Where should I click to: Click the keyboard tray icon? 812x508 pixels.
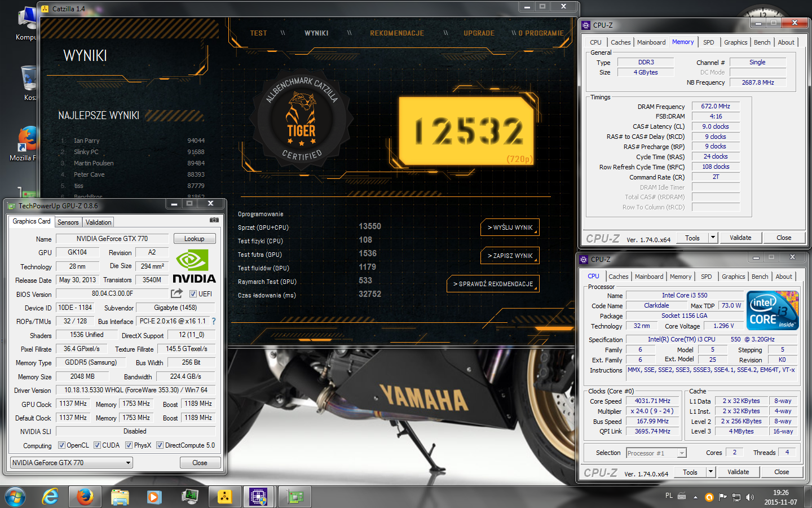[x=682, y=497]
